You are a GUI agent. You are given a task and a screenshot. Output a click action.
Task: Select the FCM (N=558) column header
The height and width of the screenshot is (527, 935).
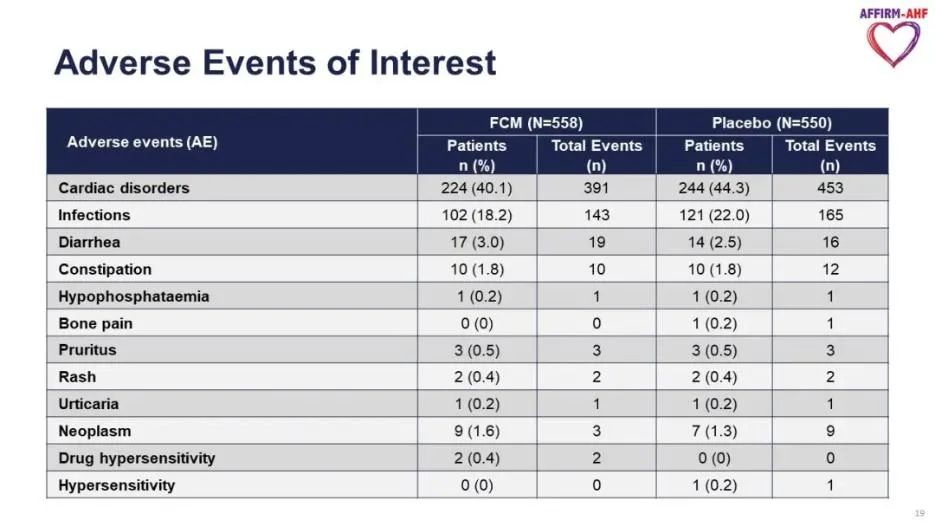[x=535, y=122]
